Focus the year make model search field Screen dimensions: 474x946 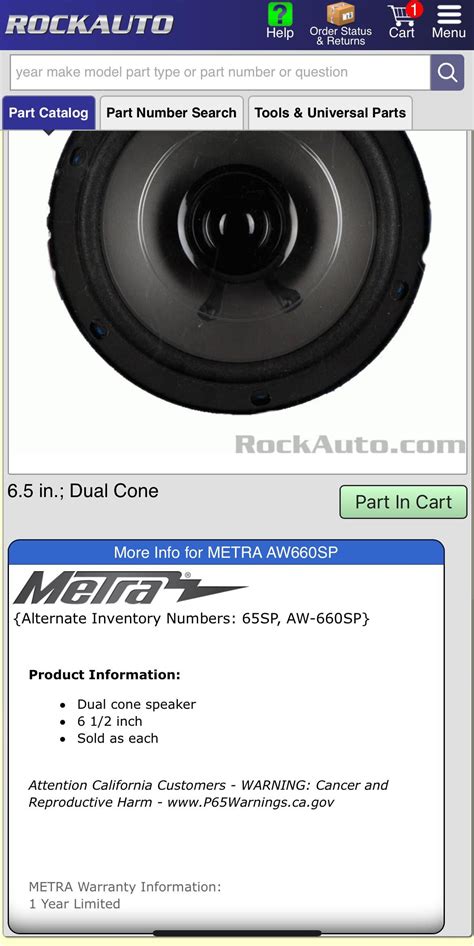[x=220, y=72]
